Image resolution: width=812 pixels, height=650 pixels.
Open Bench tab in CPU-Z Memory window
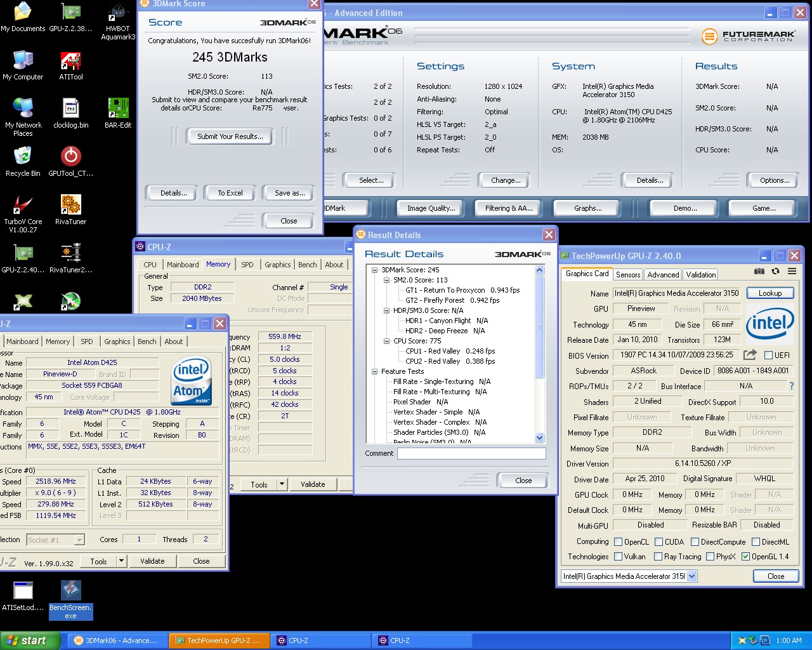308,265
